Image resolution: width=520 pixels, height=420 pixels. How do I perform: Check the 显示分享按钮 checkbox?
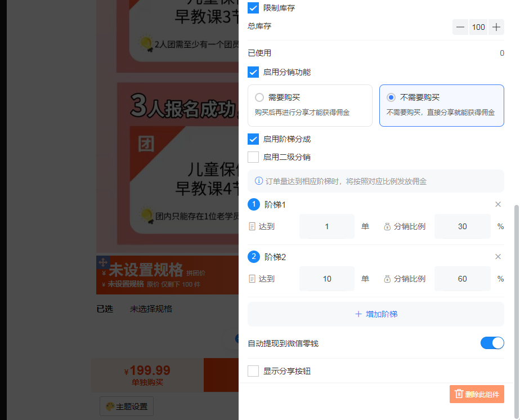(253, 371)
